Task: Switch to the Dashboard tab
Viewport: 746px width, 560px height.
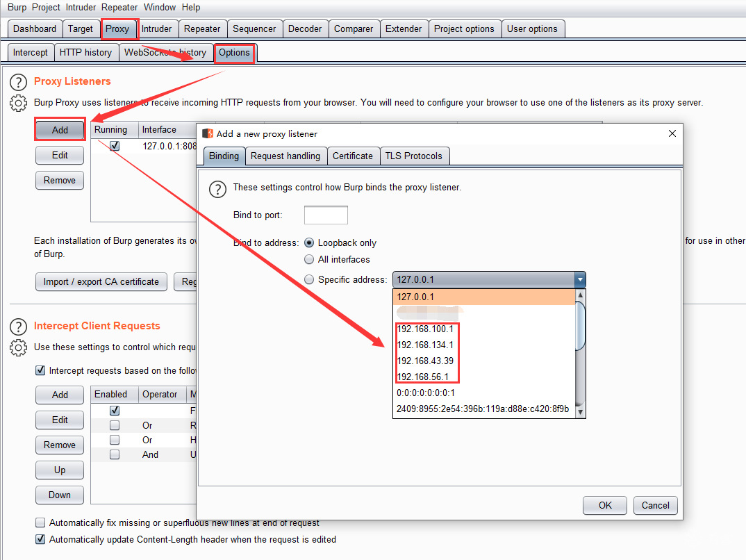Action: (35, 28)
